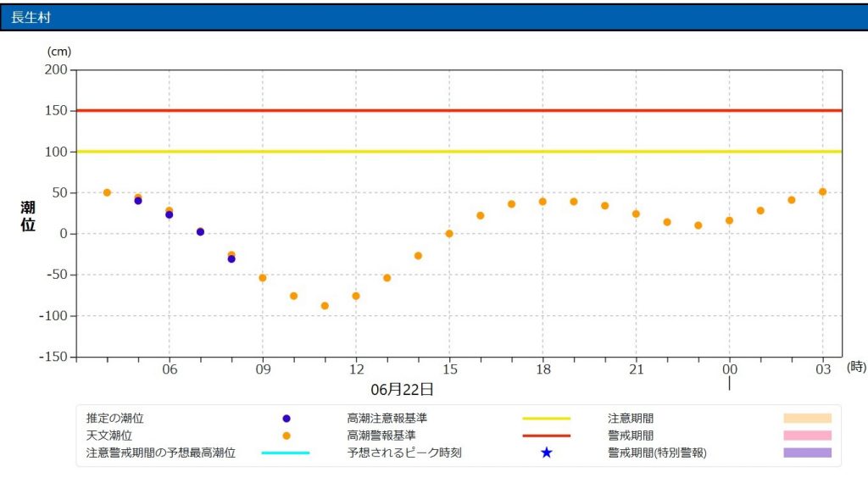Click the 注意期間 legend label
This screenshot has height=483, width=868.
pos(631,419)
